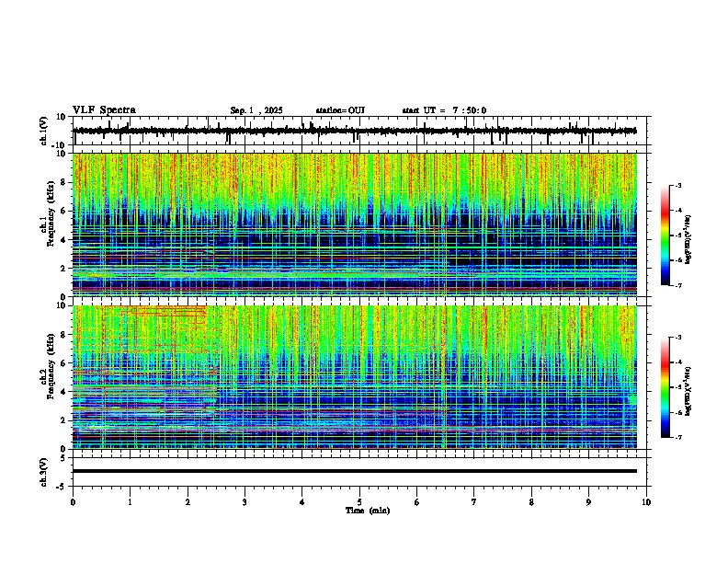Click the '7' tick on the Time axis
This screenshot has width=728, height=563.
pos(474,502)
